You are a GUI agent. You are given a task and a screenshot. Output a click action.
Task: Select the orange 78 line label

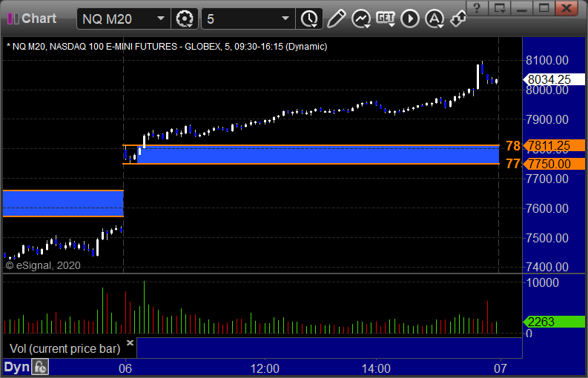click(513, 145)
